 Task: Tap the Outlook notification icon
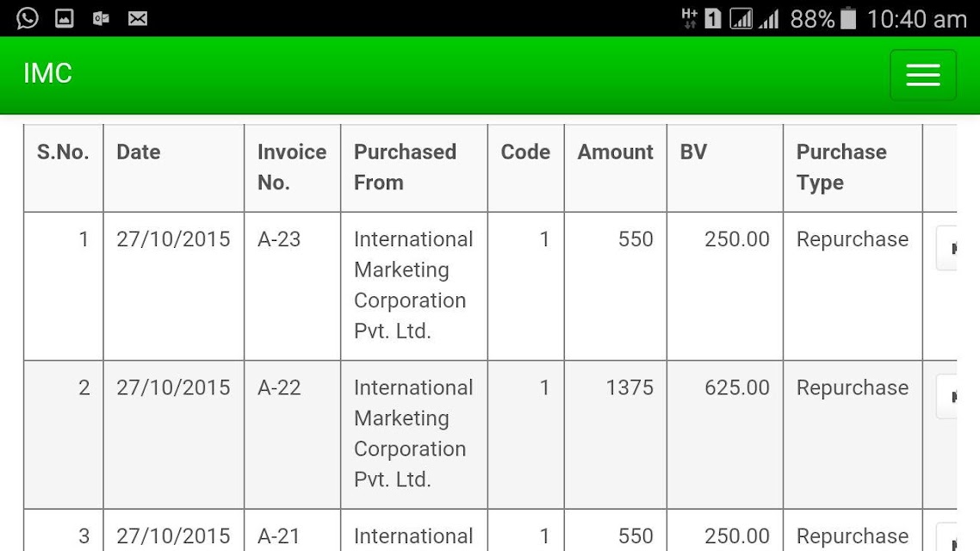pos(101,19)
